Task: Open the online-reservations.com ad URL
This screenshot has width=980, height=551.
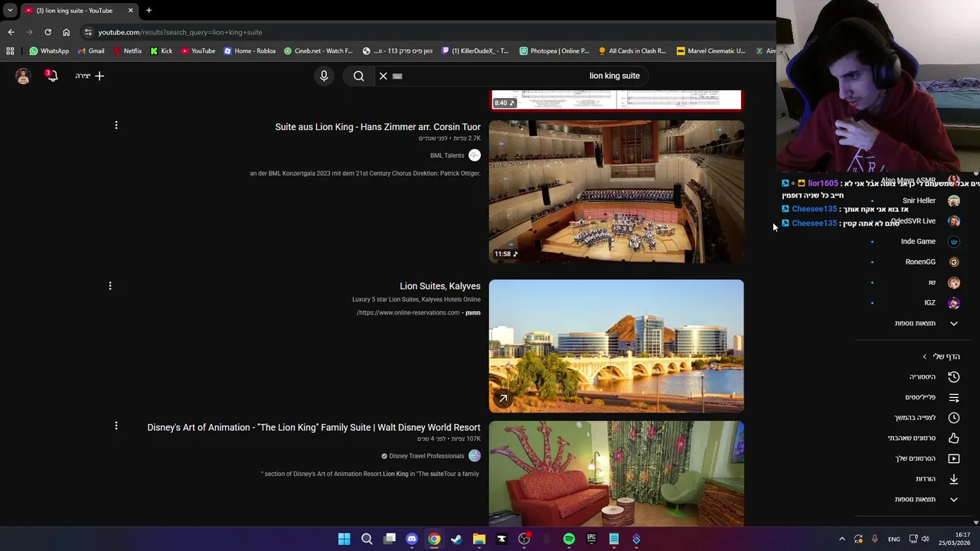Action: pos(408,312)
